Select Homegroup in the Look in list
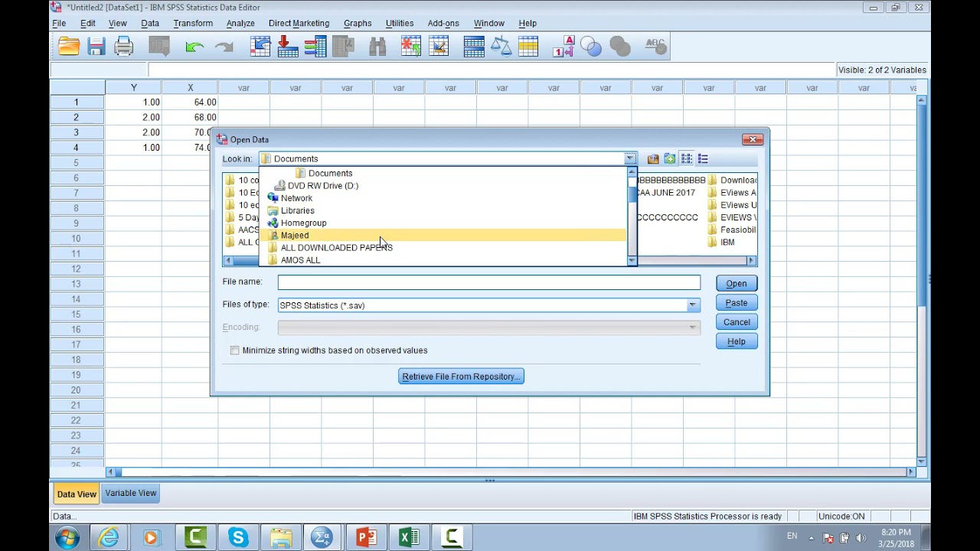980x551 pixels. (443, 223)
